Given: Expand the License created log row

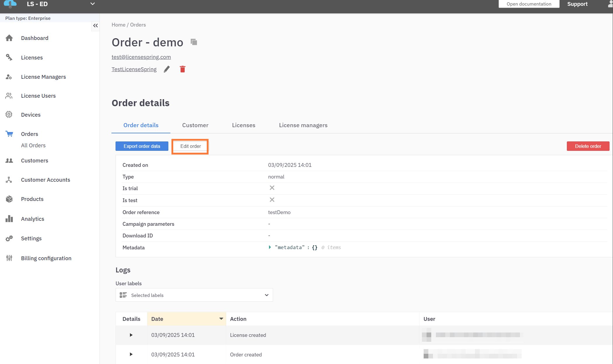Looking at the screenshot, I should pyautogui.click(x=131, y=335).
